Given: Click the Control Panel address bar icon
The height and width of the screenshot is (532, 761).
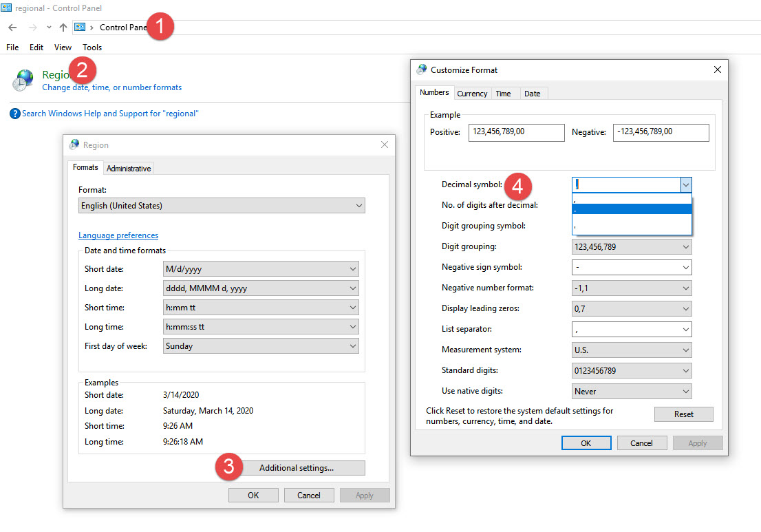Looking at the screenshot, I should point(80,27).
